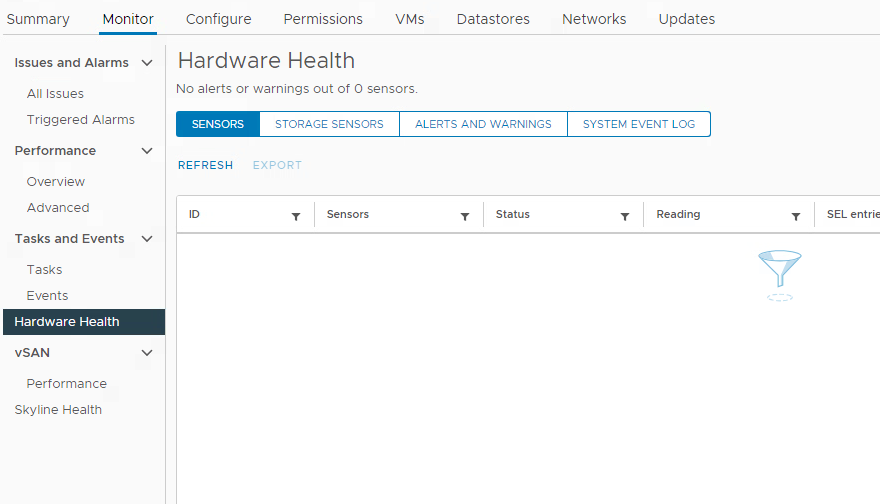Collapse the Issues and Alarms section

[x=147, y=63]
